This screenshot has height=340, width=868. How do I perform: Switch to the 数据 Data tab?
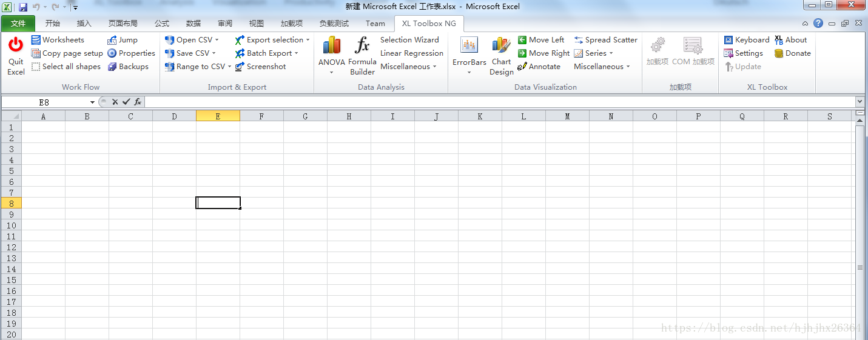[x=193, y=23]
